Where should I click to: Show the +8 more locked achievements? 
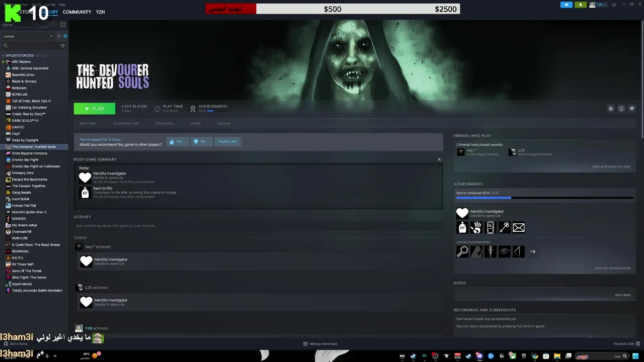532,251
